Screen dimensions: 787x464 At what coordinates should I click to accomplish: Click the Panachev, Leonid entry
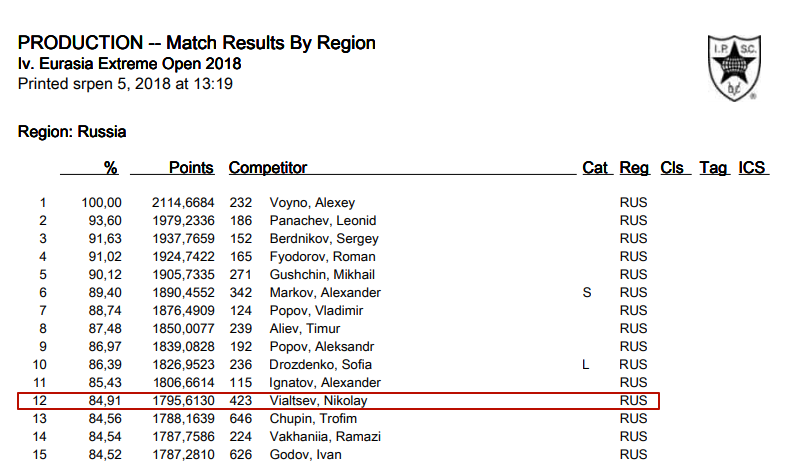pyautogui.click(x=323, y=221)
